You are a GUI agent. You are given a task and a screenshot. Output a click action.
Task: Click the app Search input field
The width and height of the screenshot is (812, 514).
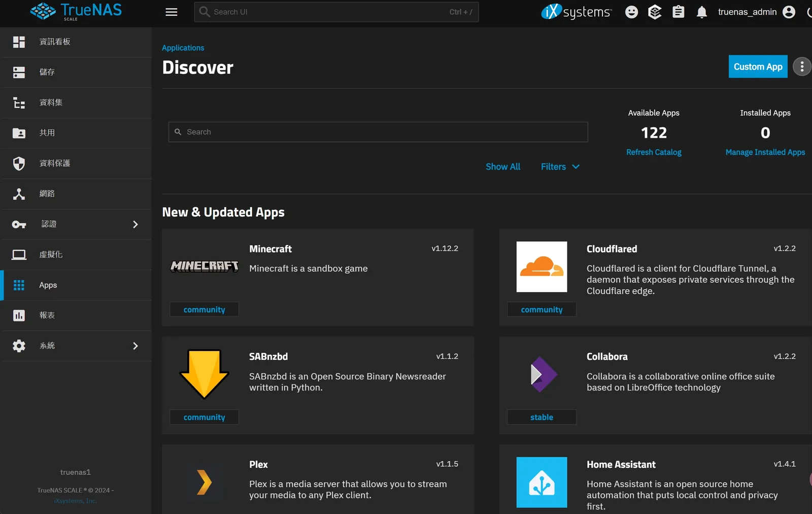click(x=378, y=132)
